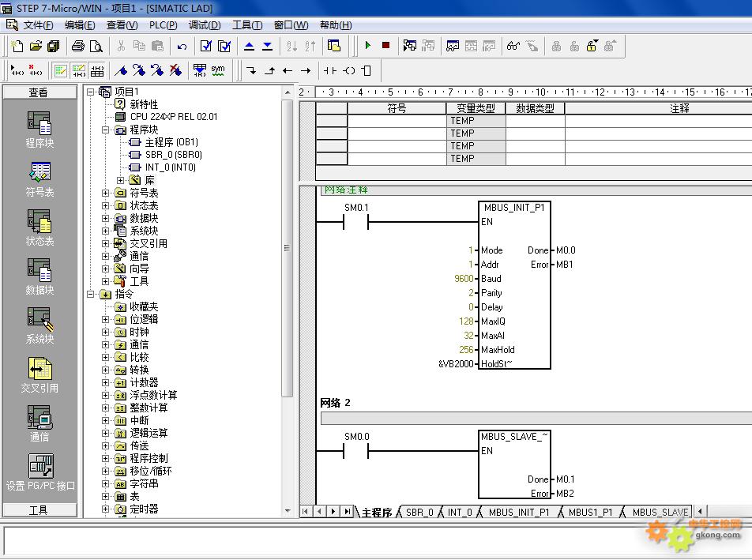
Task: Open the 窗口(W) menu
Action: 291,25
